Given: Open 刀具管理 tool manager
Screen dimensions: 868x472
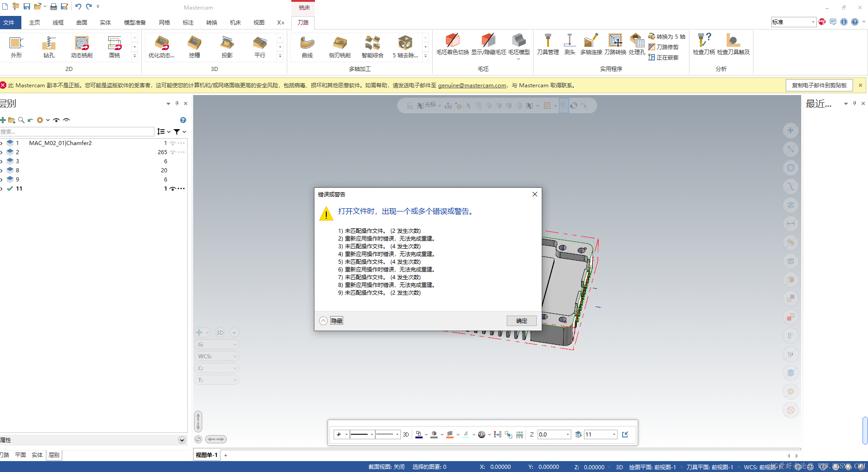Looking at the screenshot, I should click(x=548, y=45).
